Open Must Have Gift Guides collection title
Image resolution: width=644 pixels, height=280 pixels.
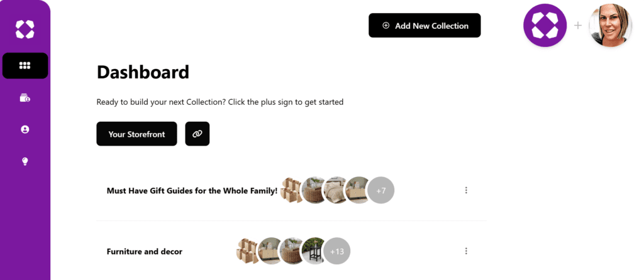pyautogui.click(x=192, y=190)
